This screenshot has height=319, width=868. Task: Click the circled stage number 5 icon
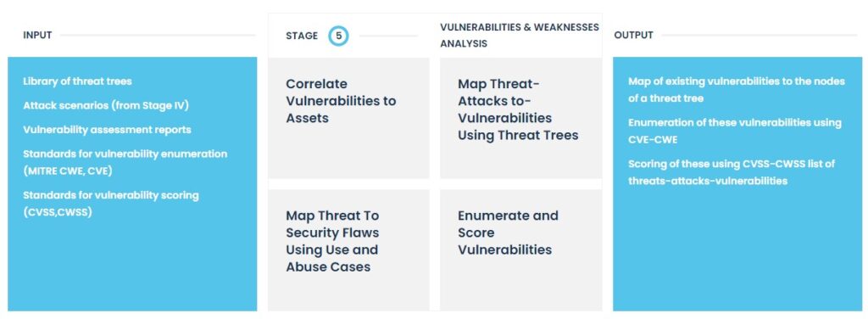(x=338, y=36)
